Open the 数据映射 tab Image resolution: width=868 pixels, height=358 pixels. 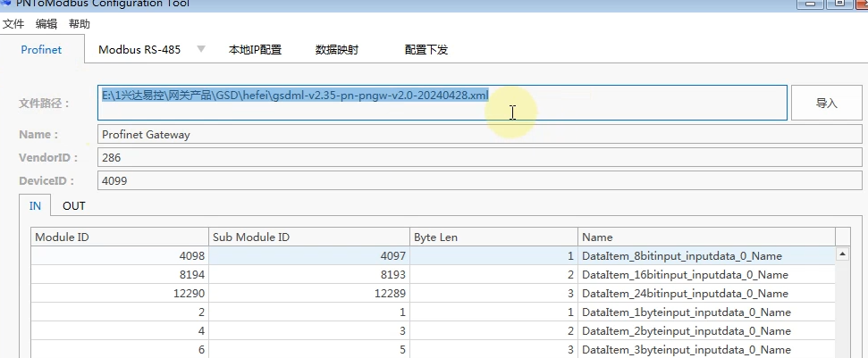click(337, 50)
